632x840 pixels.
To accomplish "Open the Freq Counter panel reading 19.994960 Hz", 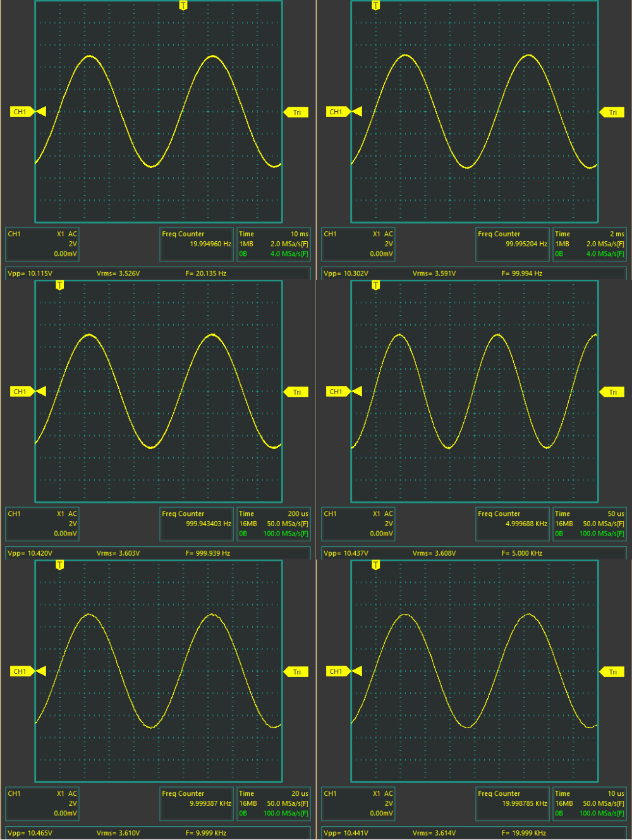I will click(x=197, y=244).
